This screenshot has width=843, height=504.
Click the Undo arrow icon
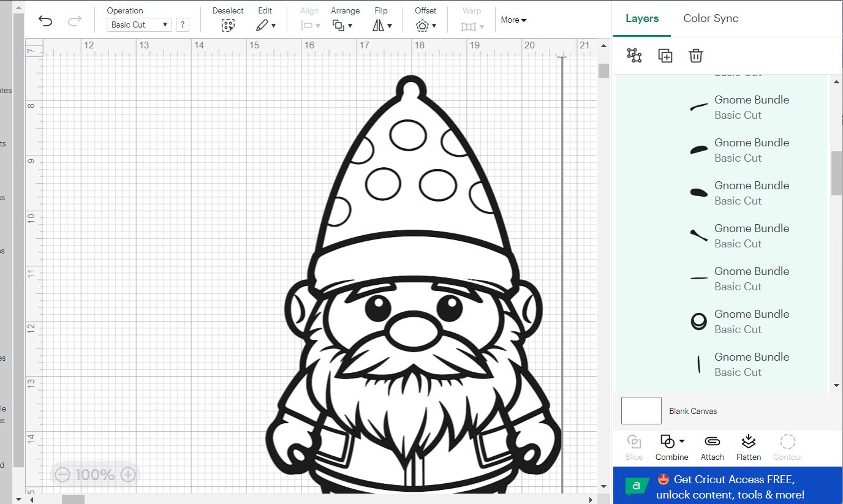44,20
